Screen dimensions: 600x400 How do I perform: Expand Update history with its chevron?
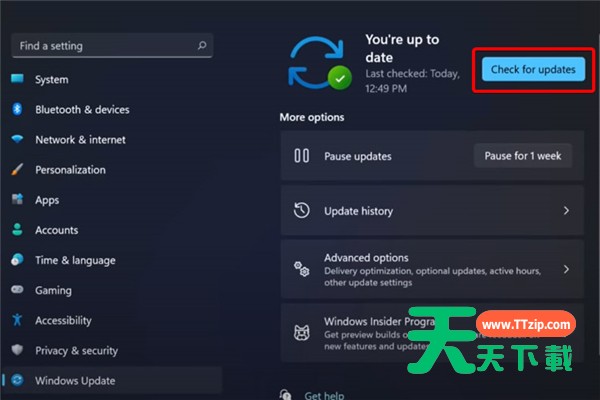566,211
